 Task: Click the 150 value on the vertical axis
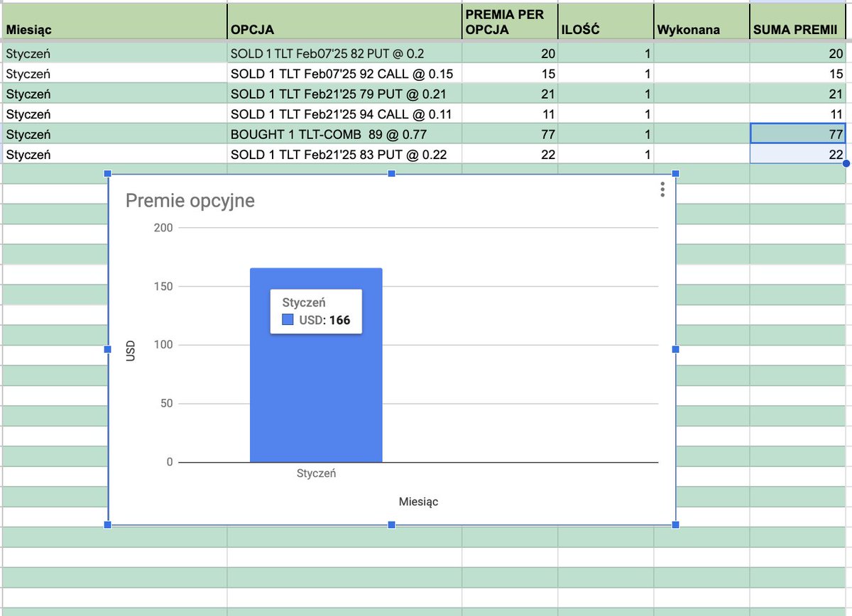163,286
